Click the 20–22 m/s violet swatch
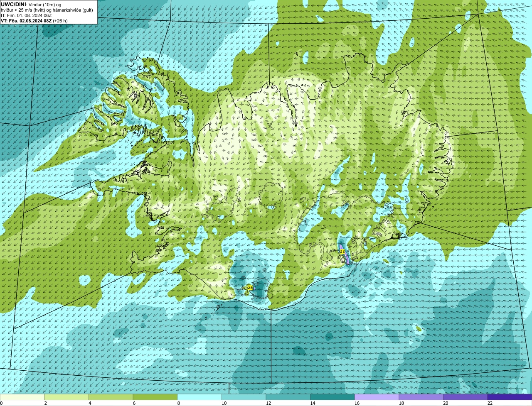 coord(465,397)
